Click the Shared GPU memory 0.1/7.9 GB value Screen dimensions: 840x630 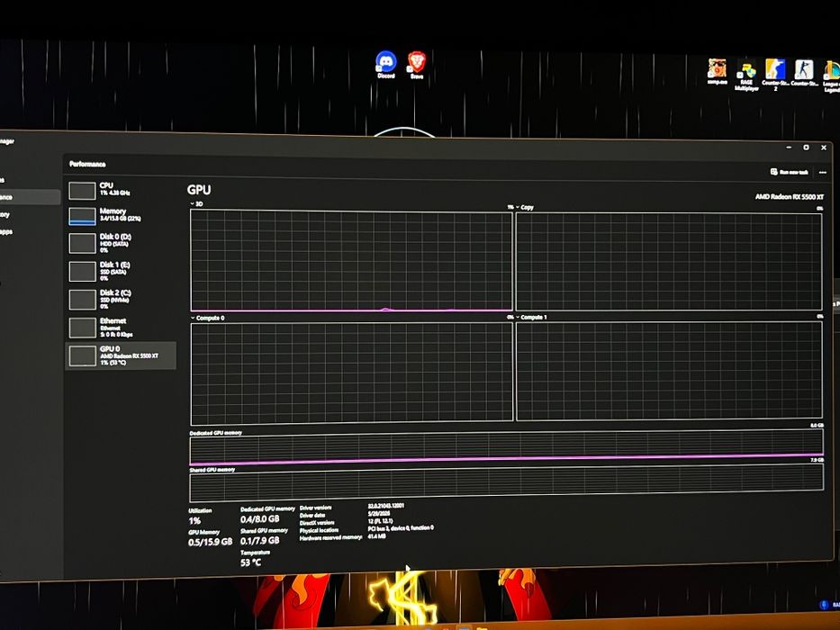click(260, 541)
